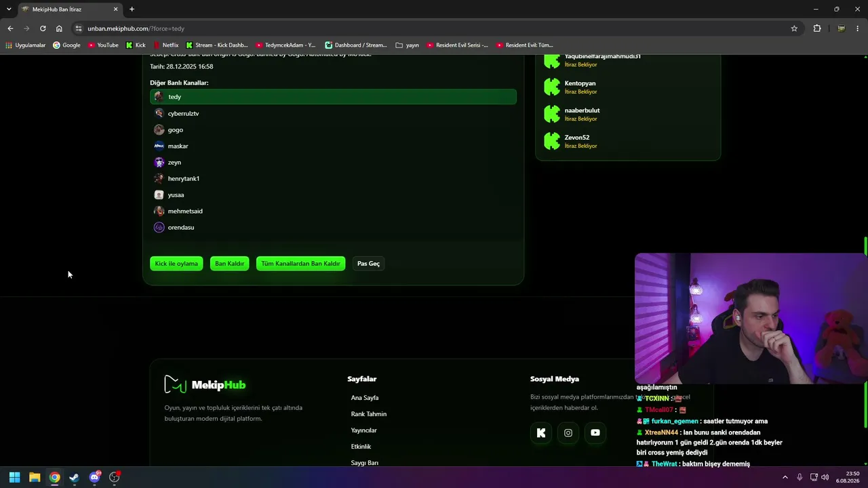
Task: Open the Windows Start menu
Action: tap(14, 477)
